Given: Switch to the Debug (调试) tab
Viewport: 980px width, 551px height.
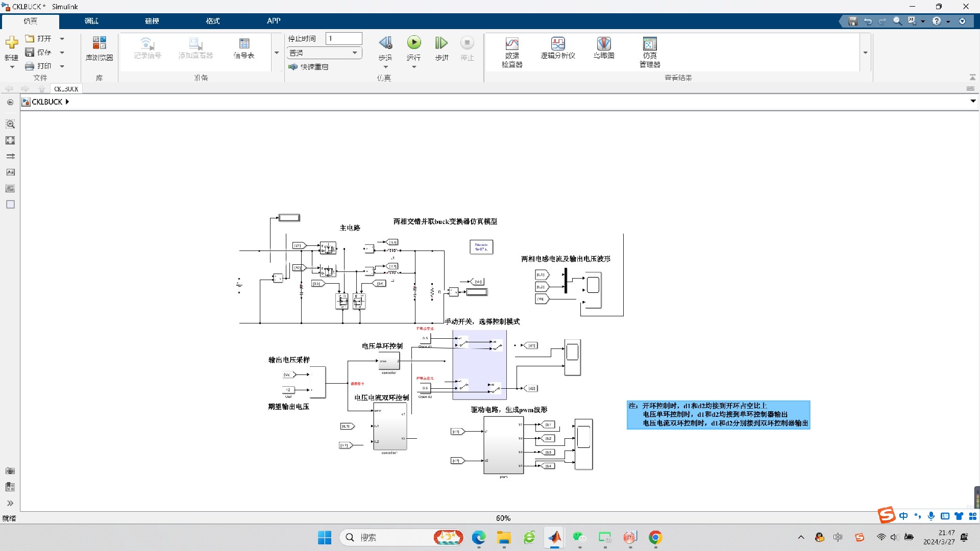Looking at the screenshot, I should [x=91, y=21].
